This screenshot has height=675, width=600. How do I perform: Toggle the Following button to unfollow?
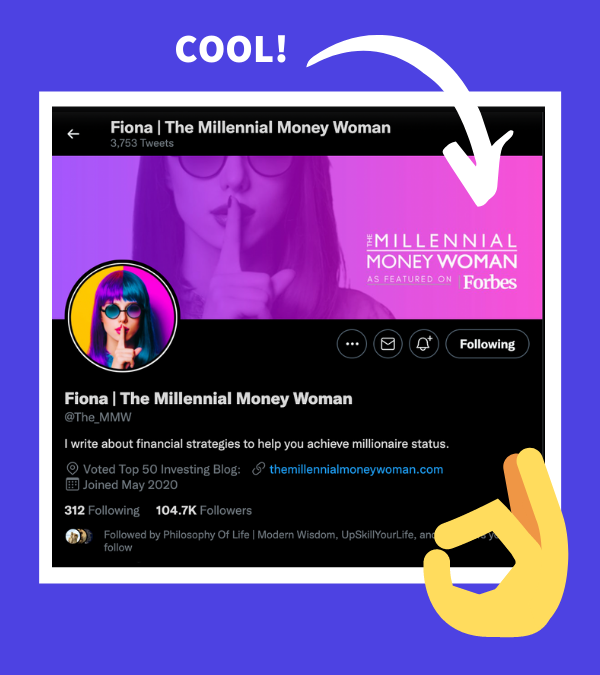[487, 344]
